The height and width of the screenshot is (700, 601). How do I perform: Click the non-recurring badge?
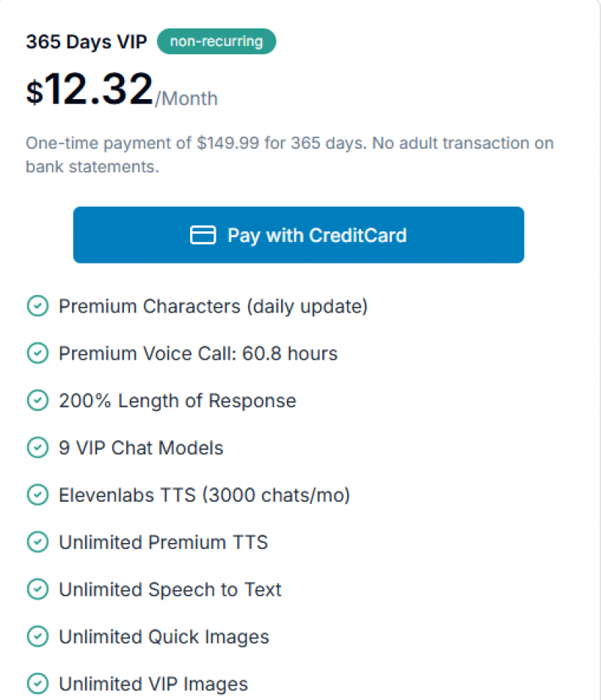tap(216, 41)
